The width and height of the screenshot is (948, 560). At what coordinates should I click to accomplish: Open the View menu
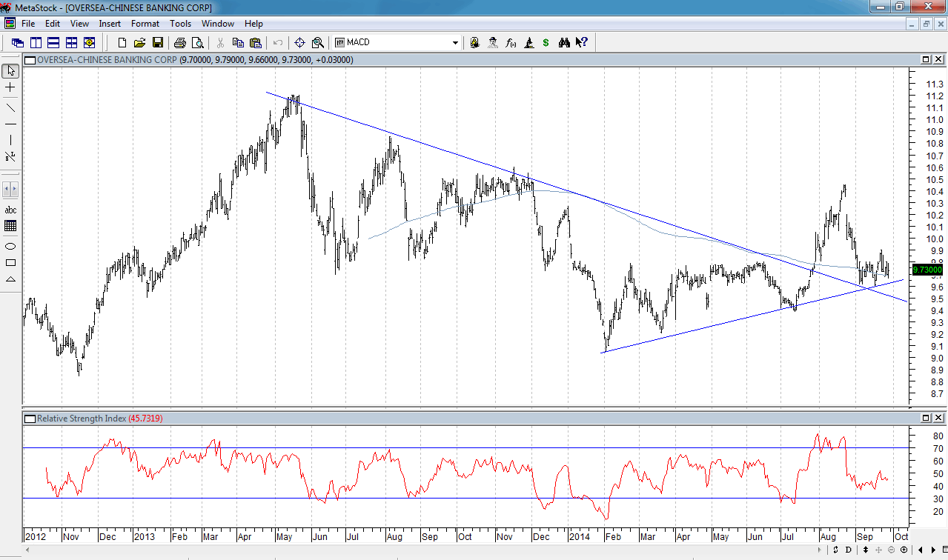tap(79, 24)
